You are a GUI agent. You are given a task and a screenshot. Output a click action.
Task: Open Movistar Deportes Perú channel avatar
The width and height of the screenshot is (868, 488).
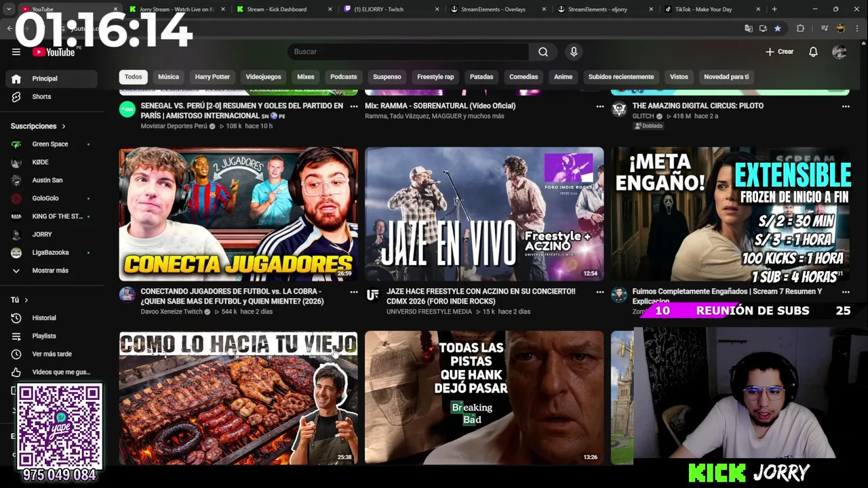point(127,109)
